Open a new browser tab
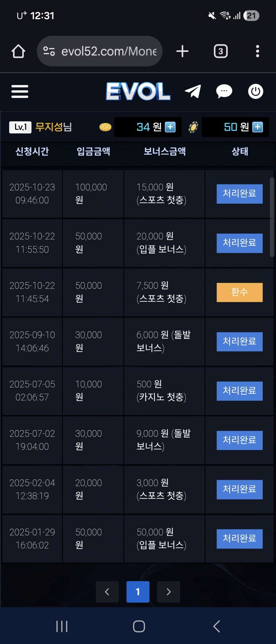 point(182,51)
